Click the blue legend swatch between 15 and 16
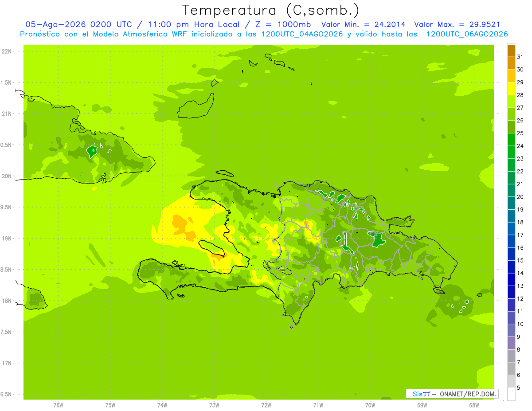The image size is (532, 411). (511, 254)
